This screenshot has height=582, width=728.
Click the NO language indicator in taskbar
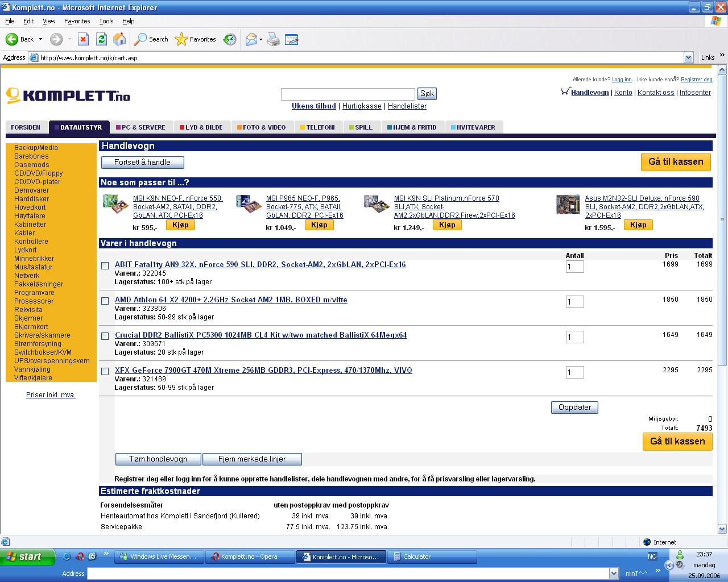[x=652, y=556]
